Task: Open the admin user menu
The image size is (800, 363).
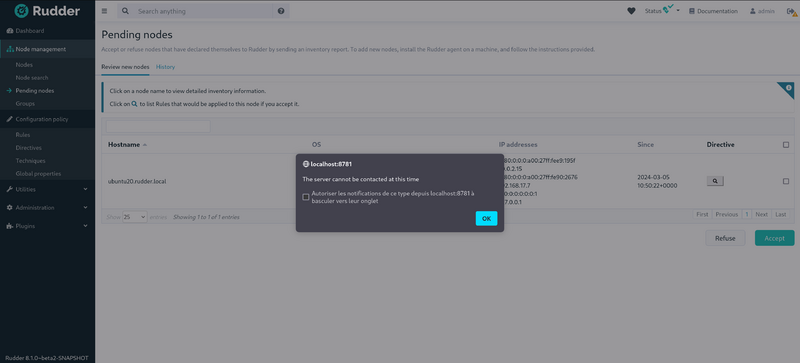Action: [762, 11]
